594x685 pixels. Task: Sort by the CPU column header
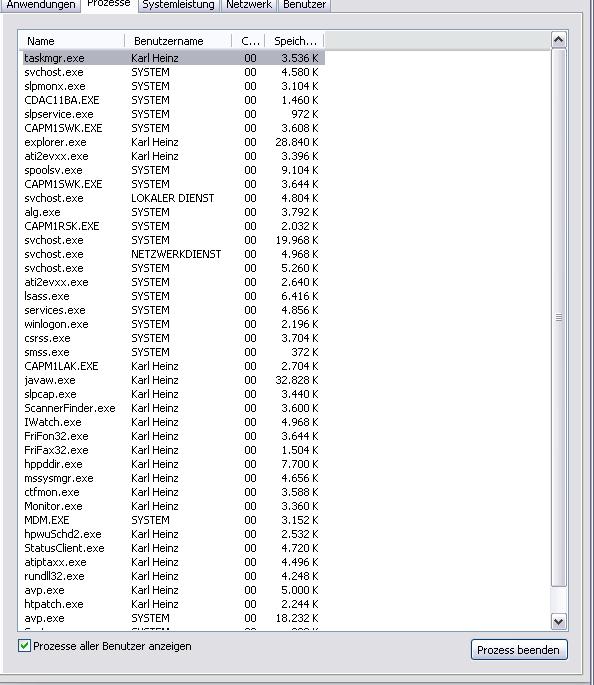pyautogui.click(x=249, y=41)
